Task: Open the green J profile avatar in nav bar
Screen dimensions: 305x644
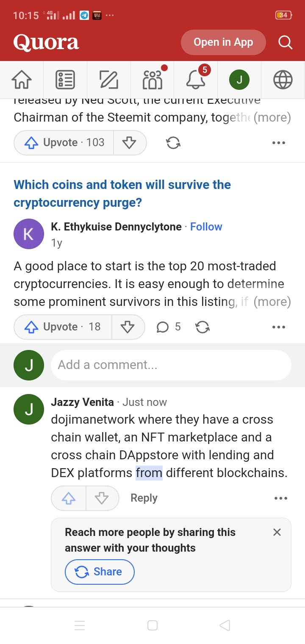Action: 239,79
